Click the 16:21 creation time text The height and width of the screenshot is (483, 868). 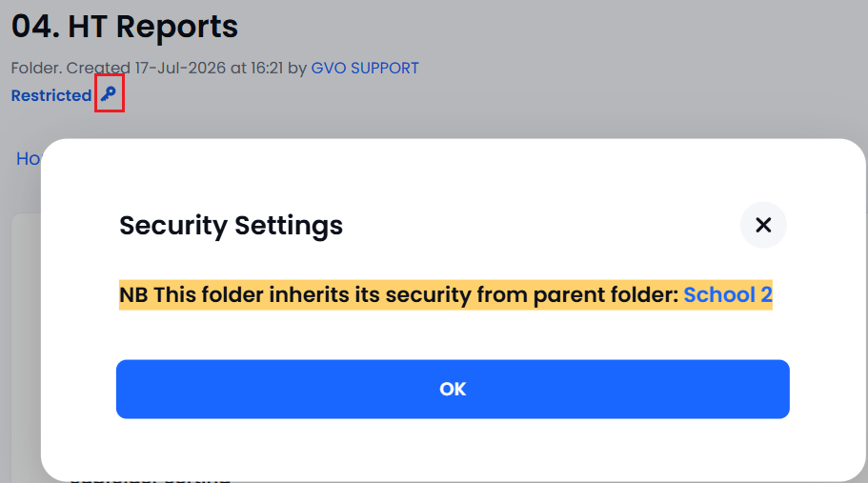(x=267, y=68)
